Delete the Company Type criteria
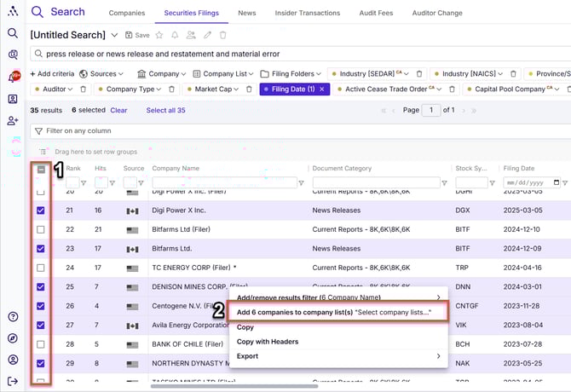Screen dimensions: 571x392 pyautogui.click(x=171, y=89)
